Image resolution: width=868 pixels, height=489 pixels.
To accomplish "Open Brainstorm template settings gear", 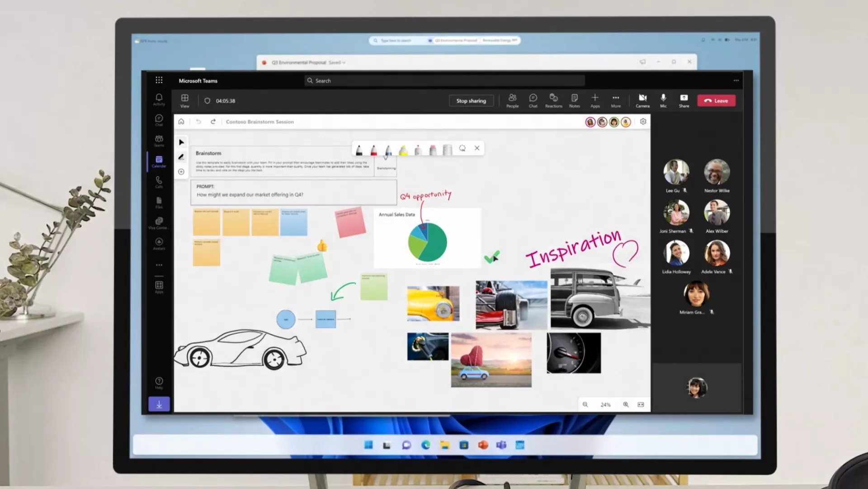I will coord(643,122).
